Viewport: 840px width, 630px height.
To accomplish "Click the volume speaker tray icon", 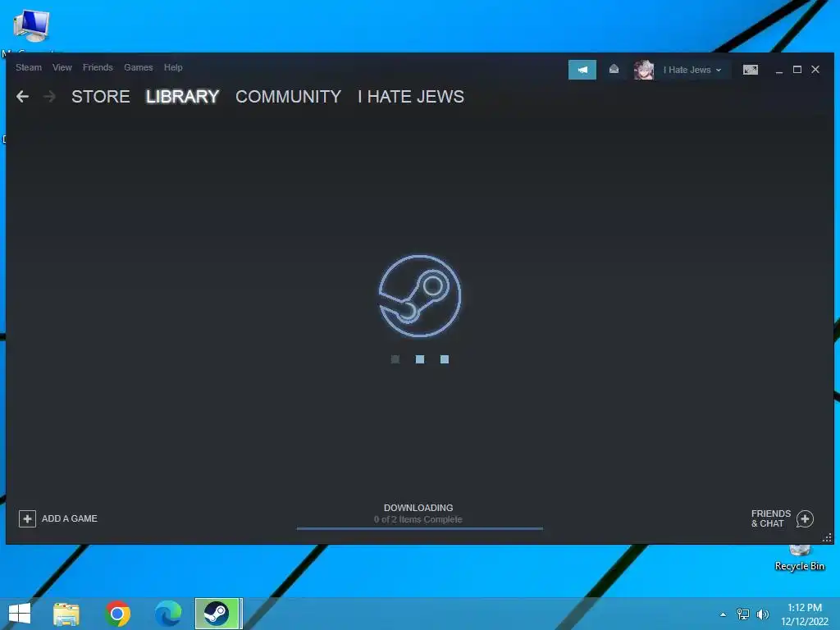I will (762, 614).
